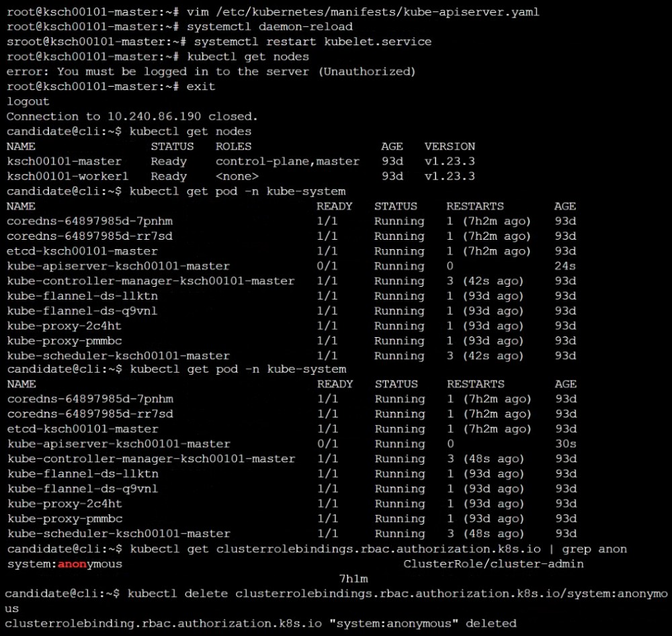Screen dimensions: 672x636
Task: Click the VERSION column header
Action: tap(450, 146)
